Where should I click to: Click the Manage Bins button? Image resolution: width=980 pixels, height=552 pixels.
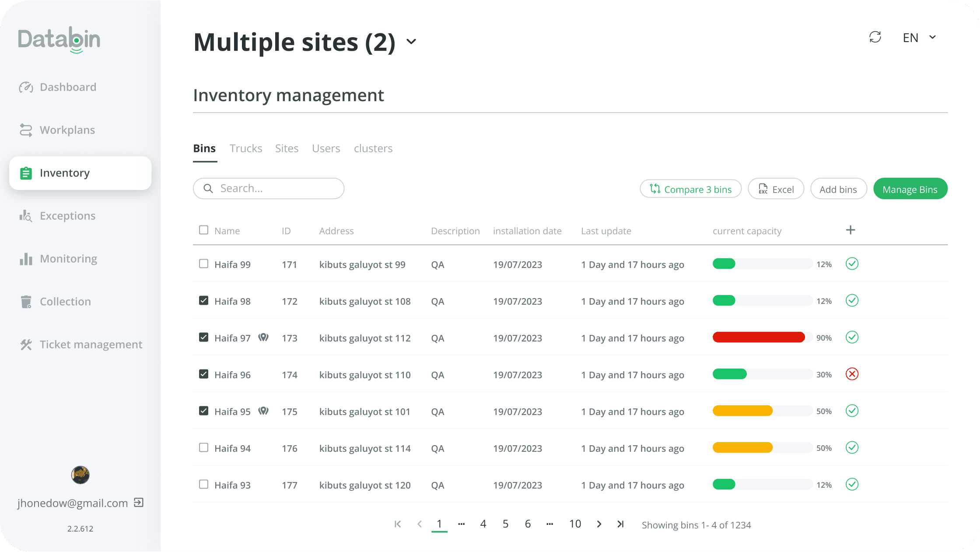[910, 189]
